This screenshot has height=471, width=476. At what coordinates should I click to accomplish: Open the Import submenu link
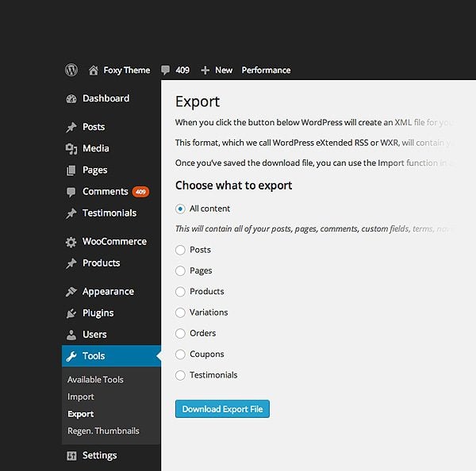tap(81, 397)
